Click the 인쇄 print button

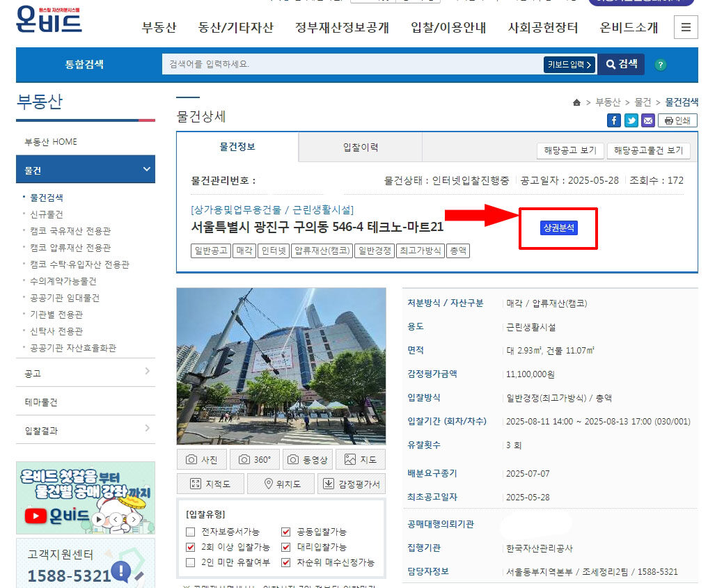tap(677, 120)
